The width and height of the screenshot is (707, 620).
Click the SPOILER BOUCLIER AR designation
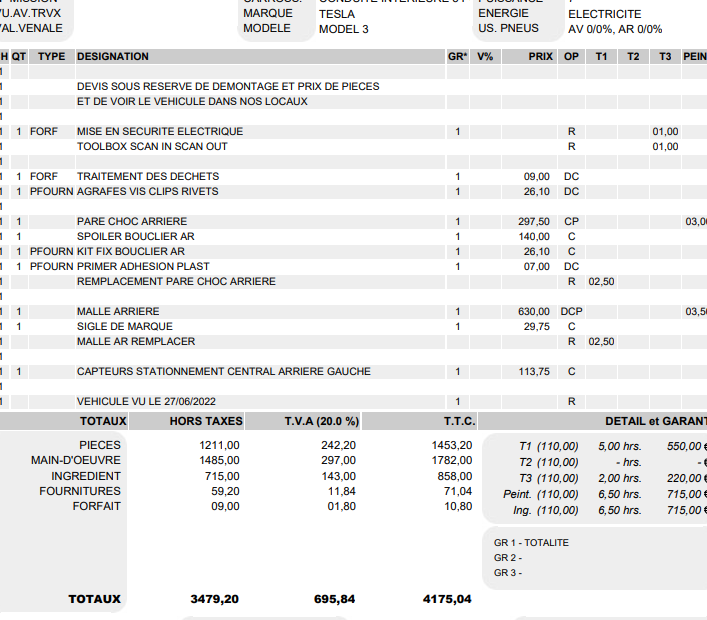click(x=136, y=236)
